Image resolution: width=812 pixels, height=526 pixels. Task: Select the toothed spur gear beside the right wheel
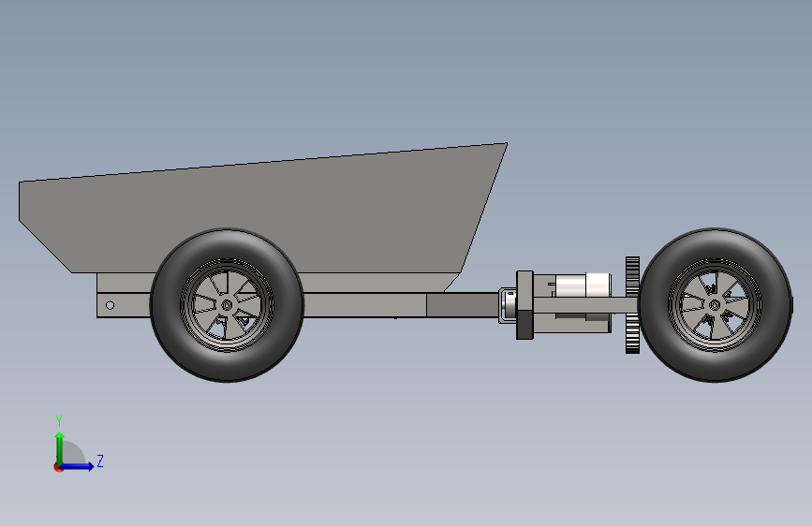pos(632,305)
